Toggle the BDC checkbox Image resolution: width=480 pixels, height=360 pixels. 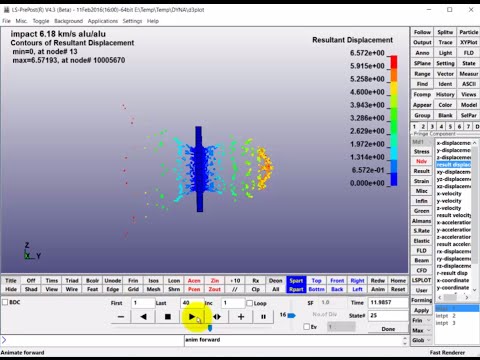click(5, 302)
